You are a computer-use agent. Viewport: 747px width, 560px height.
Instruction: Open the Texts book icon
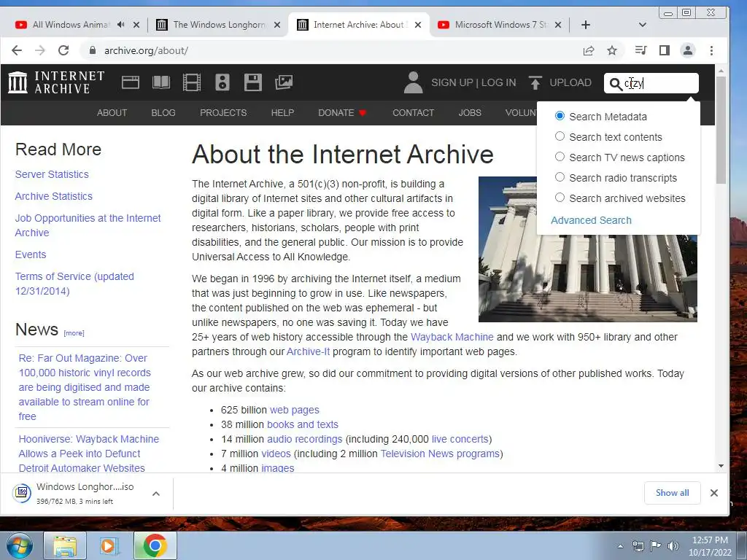[161, 82]
